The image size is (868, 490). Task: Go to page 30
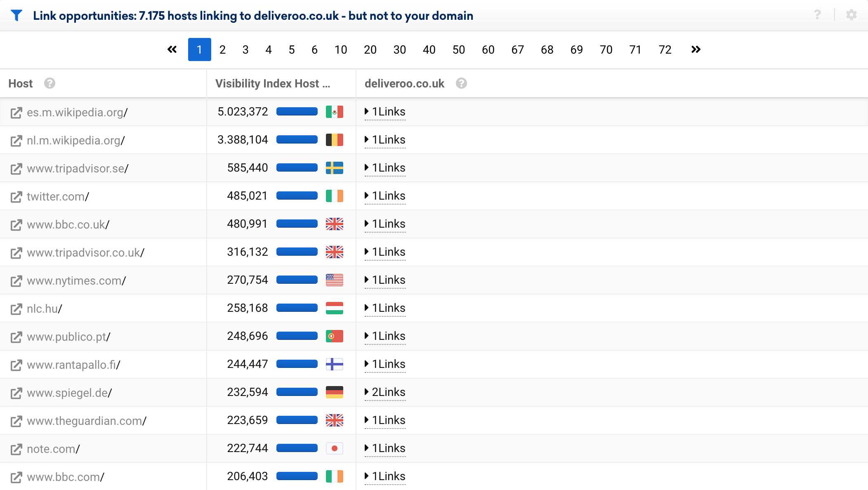pos(400,49)
